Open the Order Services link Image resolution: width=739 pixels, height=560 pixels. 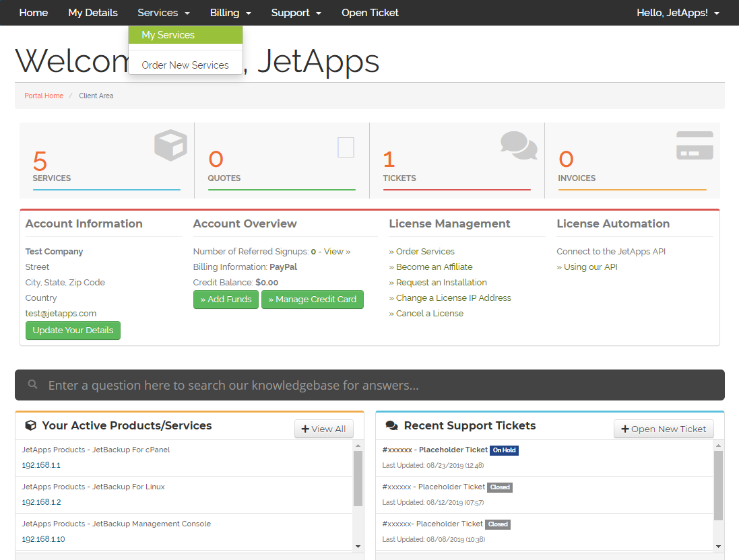pos(422,252)
